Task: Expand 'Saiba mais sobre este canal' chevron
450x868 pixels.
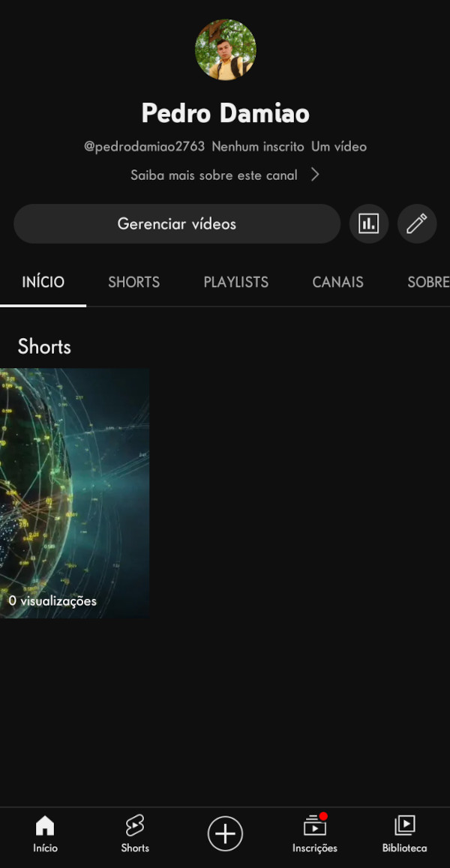Action: [x=315, y=175]
